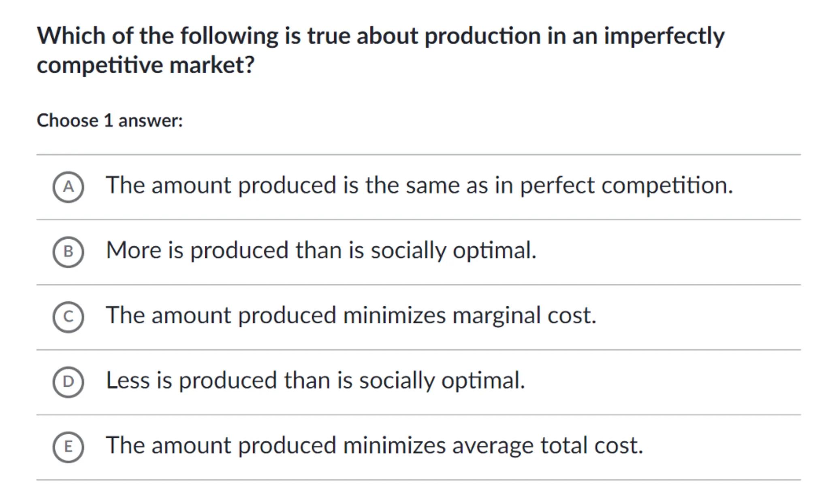
Task: Click "average total cost" in answer E
Action: coord(547,445)
